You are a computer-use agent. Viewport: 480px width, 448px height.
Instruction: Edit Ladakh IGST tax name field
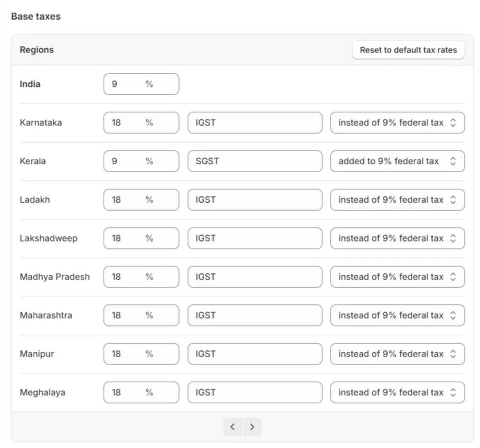click(255, 200)
